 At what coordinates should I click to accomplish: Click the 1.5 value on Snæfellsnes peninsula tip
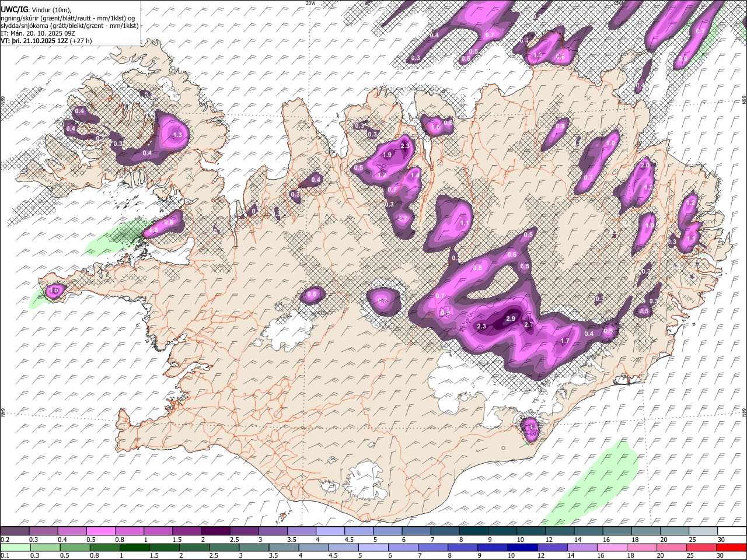coord(55,290)
